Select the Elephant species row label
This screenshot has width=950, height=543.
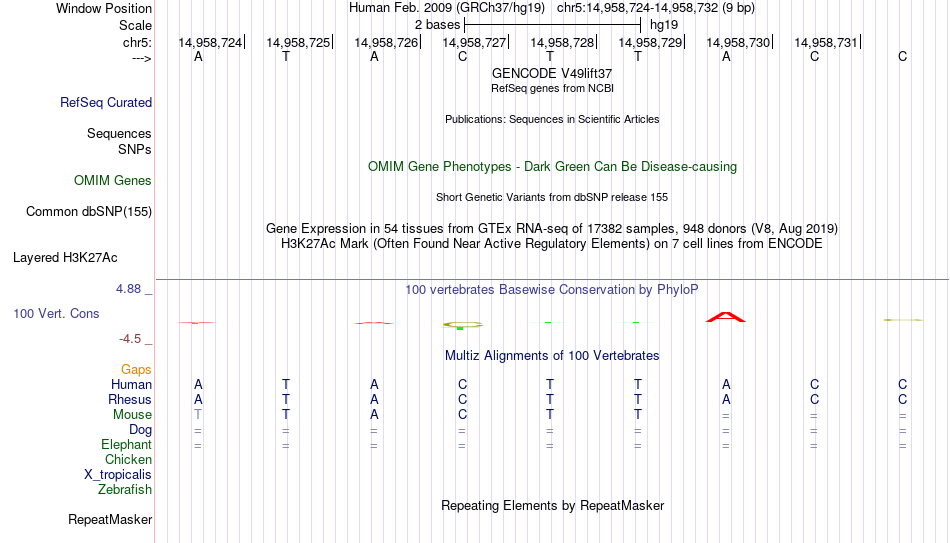[x=127, y=445]
